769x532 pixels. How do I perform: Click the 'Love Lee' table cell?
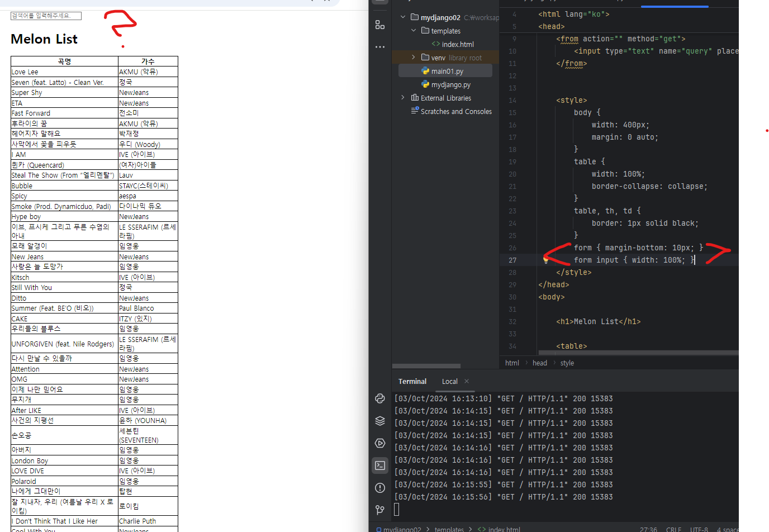pos(64,72)
